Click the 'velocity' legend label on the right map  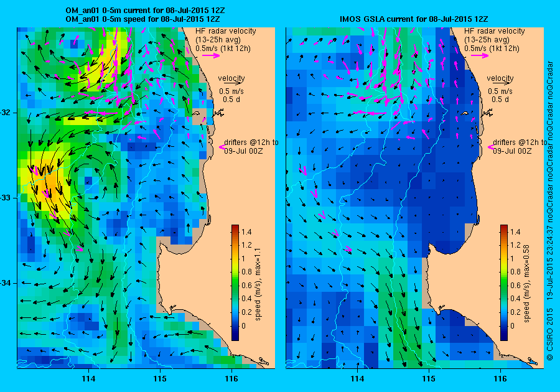pyautogui.click(x=500, y=78)
